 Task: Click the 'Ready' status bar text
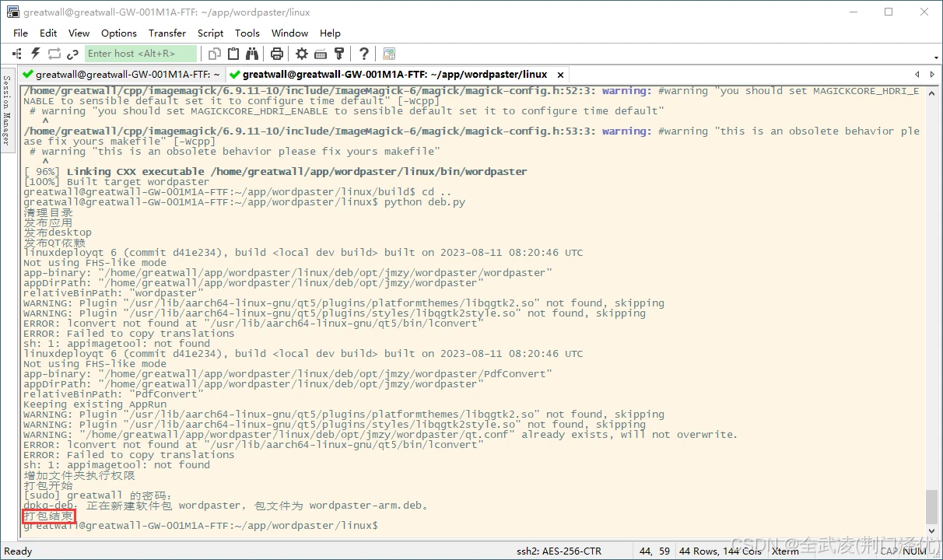click(18, 551)
